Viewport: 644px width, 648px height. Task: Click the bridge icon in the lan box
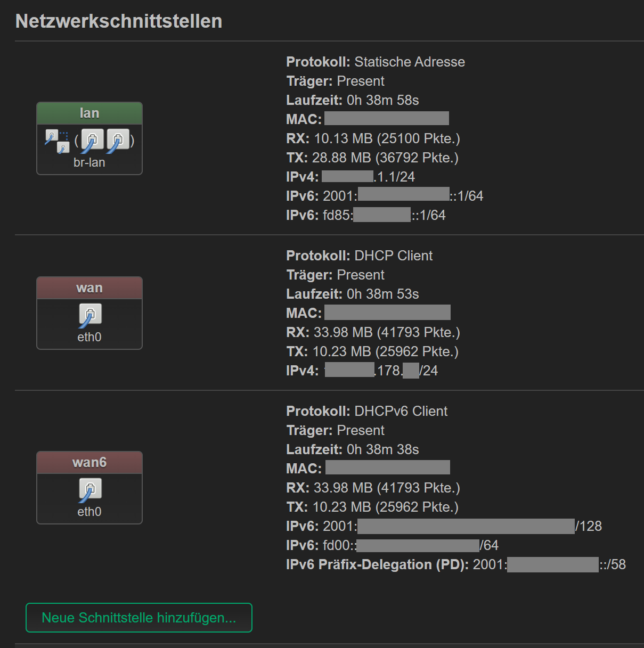click(x=58, y=141)
